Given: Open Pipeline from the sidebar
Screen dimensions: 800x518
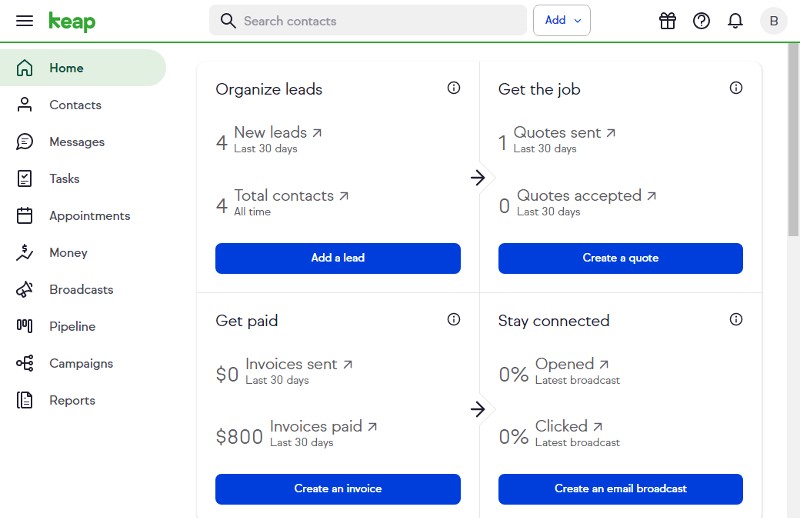Looking at the screenshot, I should pos(72,327).
